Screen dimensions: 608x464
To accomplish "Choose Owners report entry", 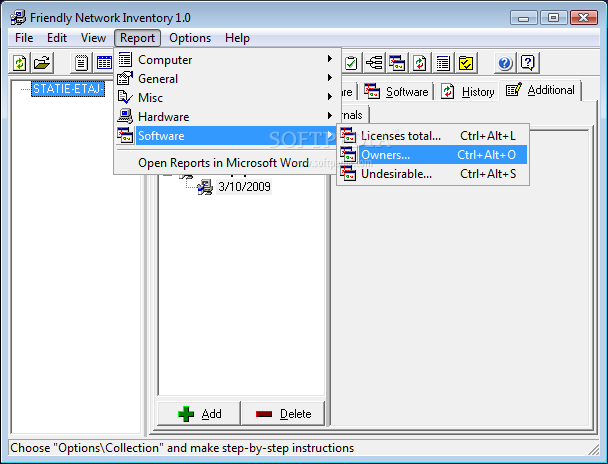I will [x=433, y=155].
